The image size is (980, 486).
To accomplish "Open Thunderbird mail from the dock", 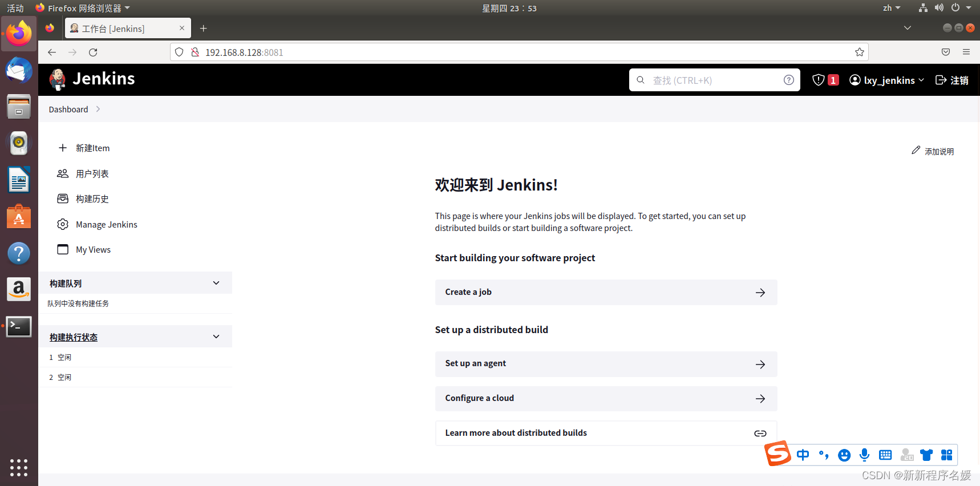I will tap(19, 71).
